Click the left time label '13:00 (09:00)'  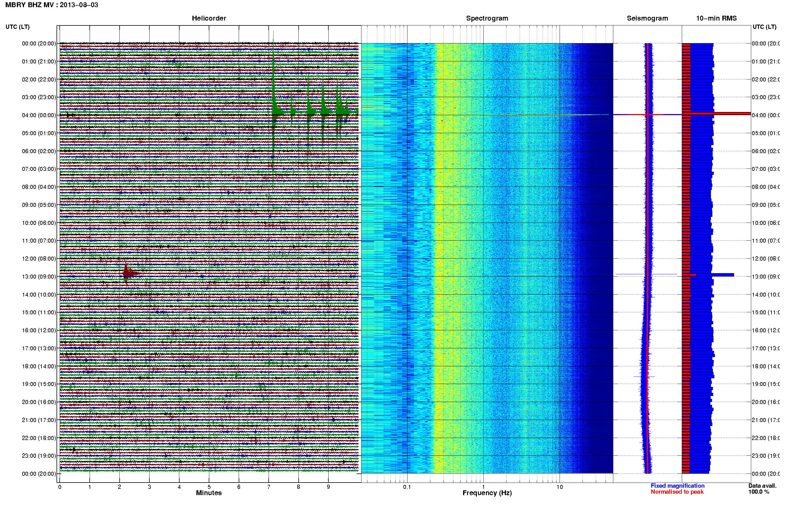39,277
